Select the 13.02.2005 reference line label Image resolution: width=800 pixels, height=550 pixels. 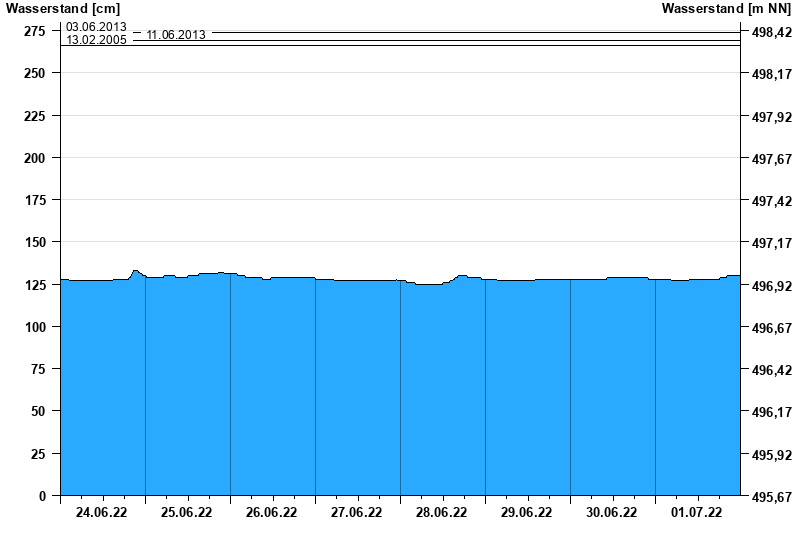(x=96, y=40)
